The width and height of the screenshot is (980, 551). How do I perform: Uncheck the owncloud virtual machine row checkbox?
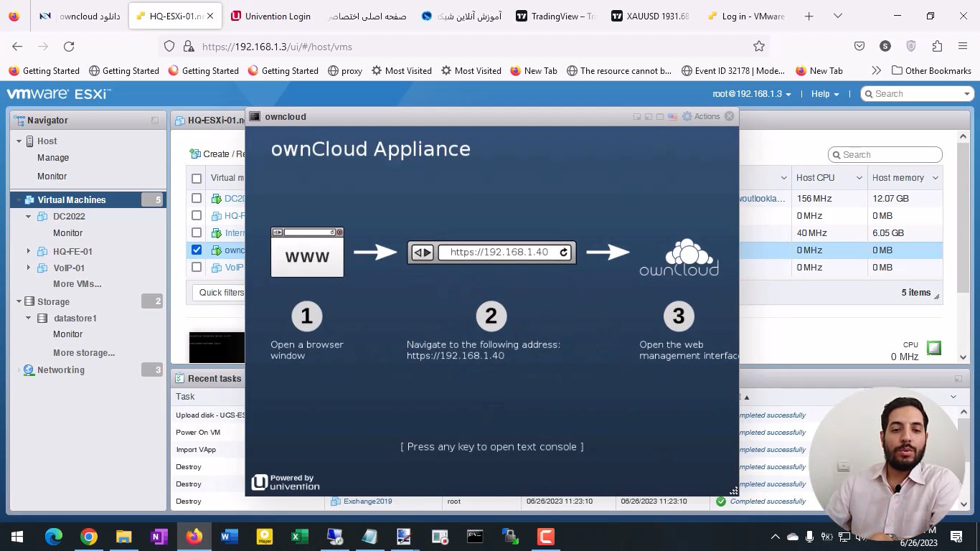click(x=197, y=250)
